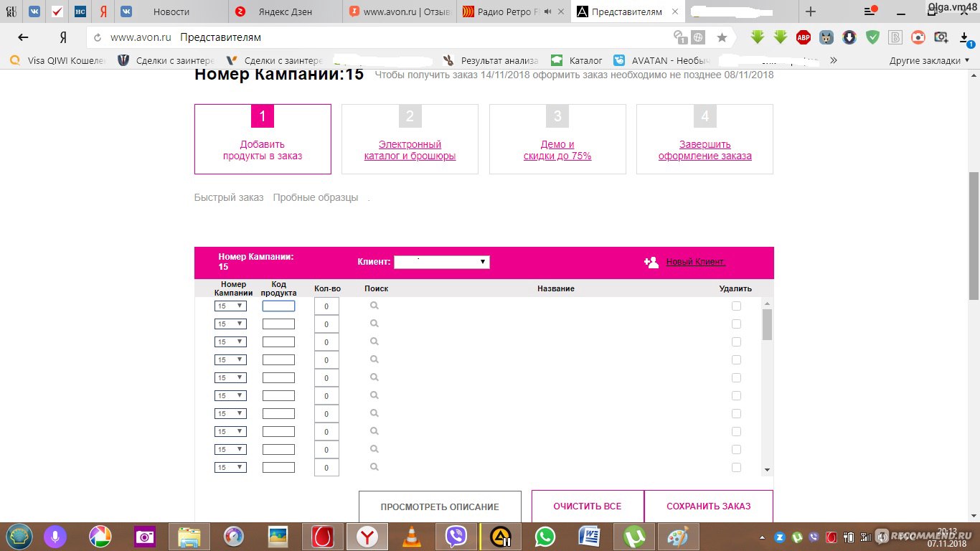This screenshot has width=980, height=551.
Task: Click the browser page vertical scrollbar
Action: point(974,237)
